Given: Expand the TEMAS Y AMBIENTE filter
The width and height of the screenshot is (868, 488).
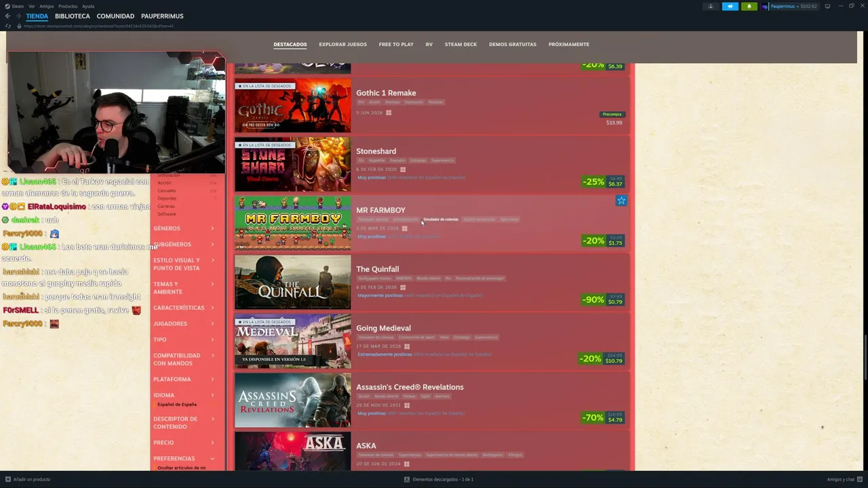Looking at the screenshot, I should (x=184, y=287).
